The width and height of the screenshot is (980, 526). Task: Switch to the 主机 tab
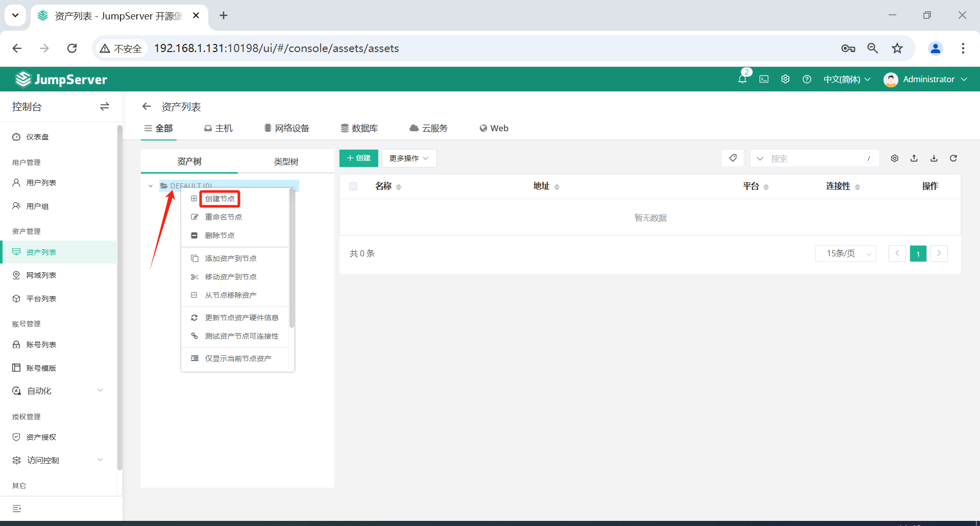[218, 128]
